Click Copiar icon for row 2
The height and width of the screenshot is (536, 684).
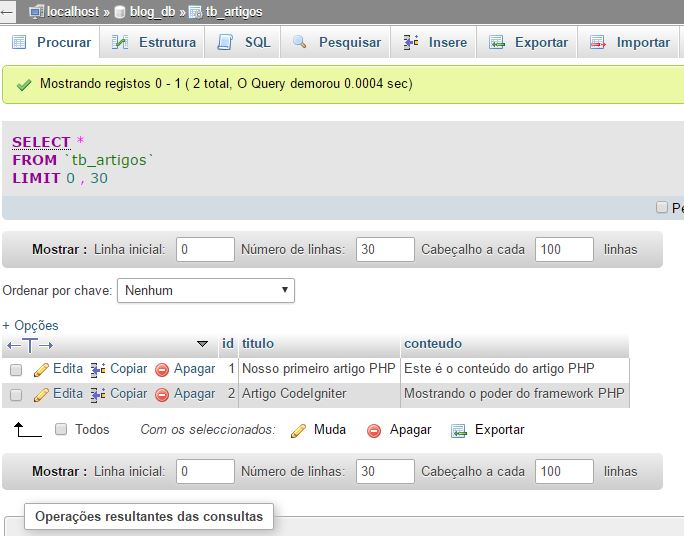tap(98, 395)
